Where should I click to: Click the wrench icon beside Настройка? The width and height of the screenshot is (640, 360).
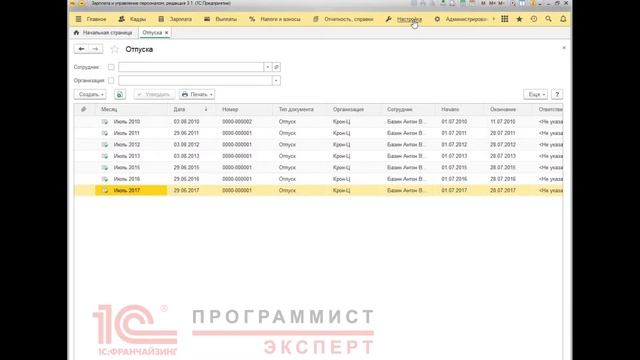(x=389, y=19)
